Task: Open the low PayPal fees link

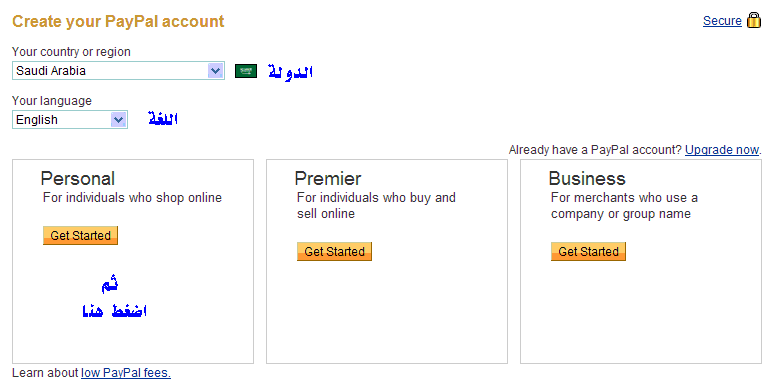Action: [126, 373]
